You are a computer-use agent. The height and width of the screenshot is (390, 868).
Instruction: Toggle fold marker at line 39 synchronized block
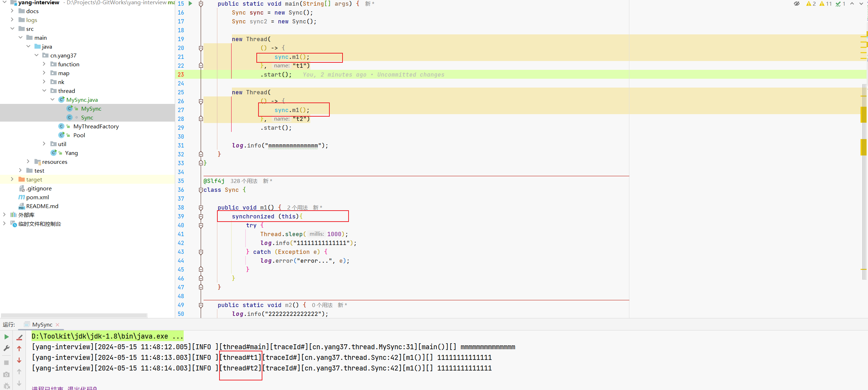click(x=201, y=216)
